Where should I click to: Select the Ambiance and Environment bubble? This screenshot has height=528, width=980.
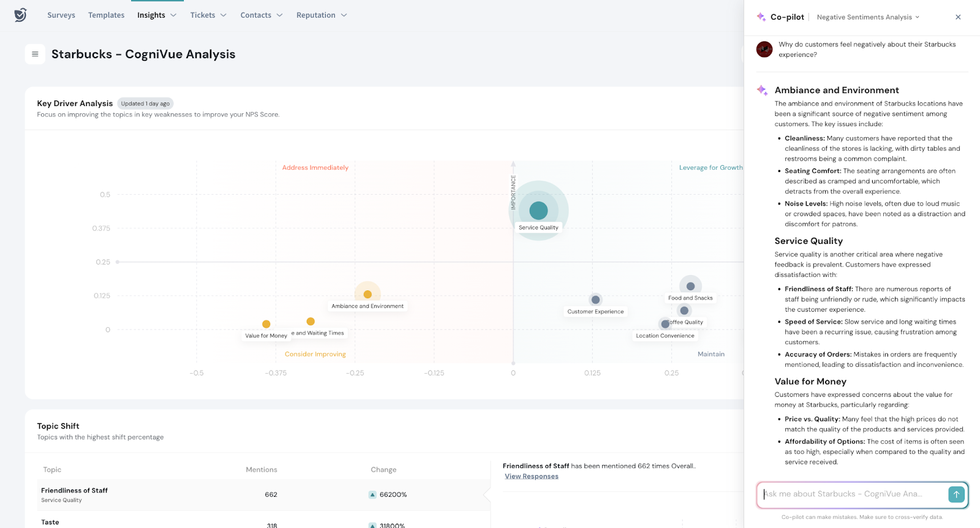367,295
